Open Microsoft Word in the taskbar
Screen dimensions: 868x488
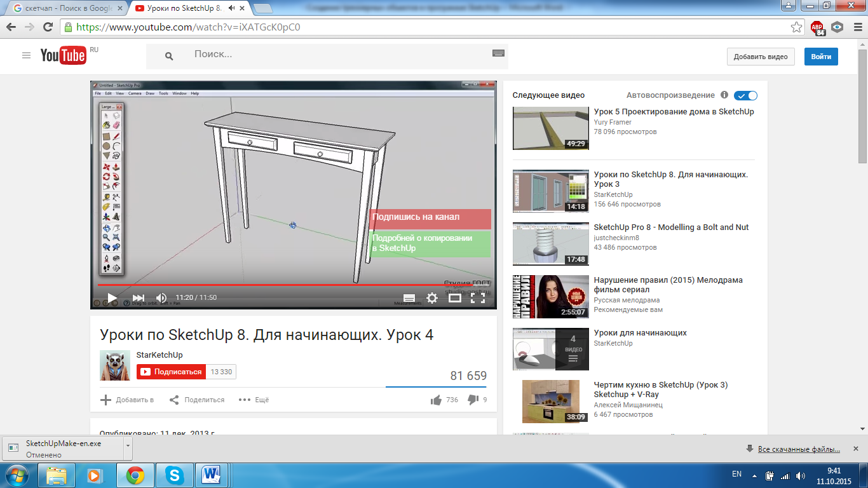[x=213, y=475]
